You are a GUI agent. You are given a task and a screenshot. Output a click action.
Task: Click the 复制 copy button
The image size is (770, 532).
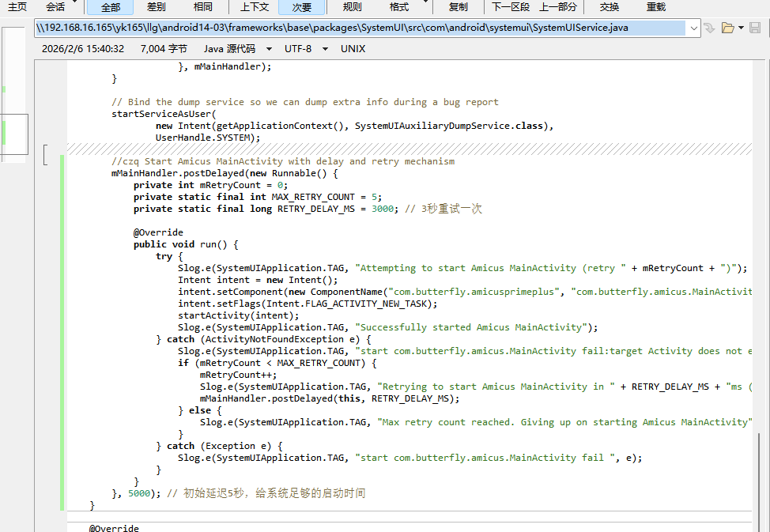point(459,7)
